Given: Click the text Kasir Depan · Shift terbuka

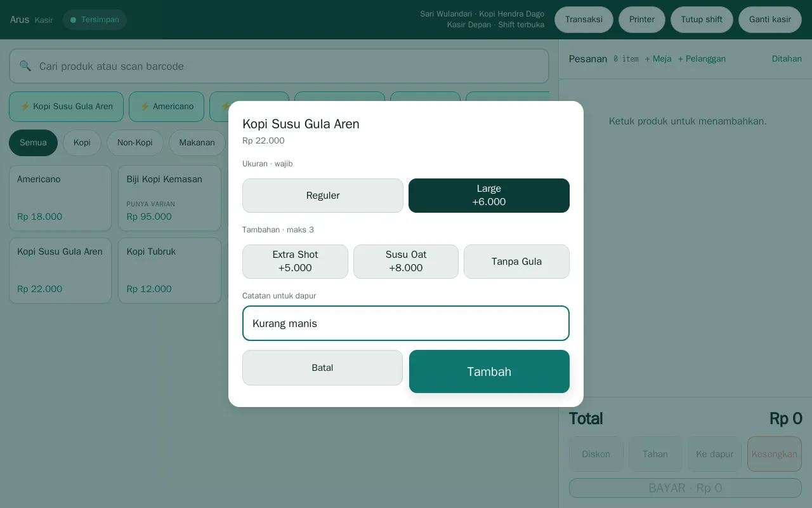Looking at the screenshot, I should coord(495,25).
